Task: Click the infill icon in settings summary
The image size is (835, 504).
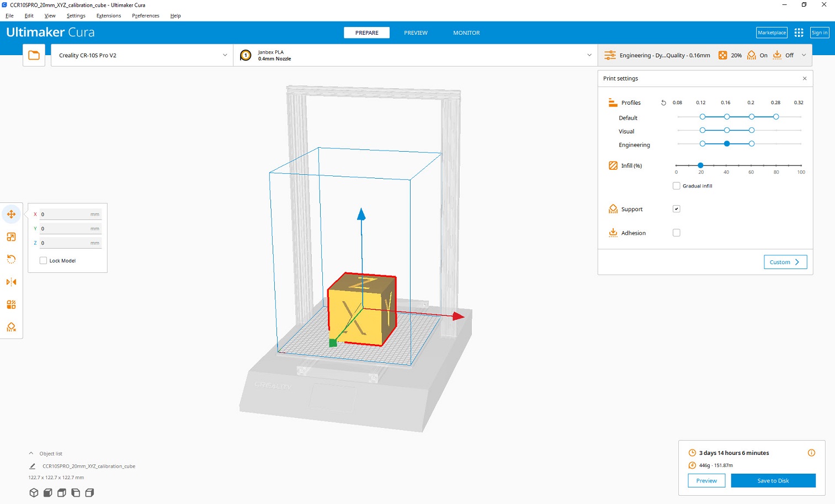Action: point(722,55)
